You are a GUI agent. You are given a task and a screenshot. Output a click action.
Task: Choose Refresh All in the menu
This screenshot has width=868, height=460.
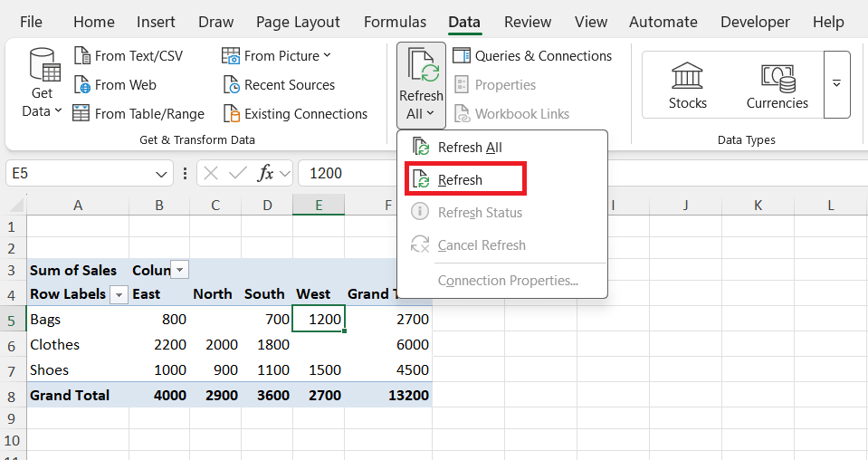[x=469, y=148]
